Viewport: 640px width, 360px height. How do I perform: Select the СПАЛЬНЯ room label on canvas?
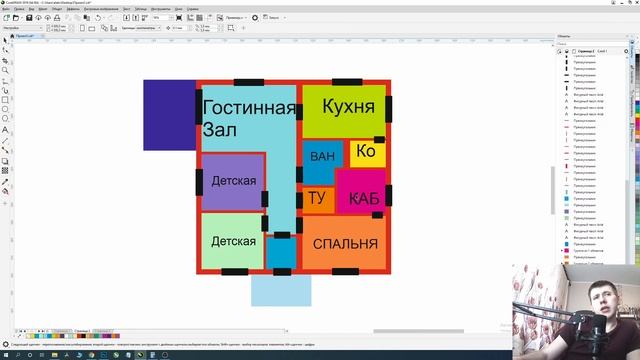[345, 244]
